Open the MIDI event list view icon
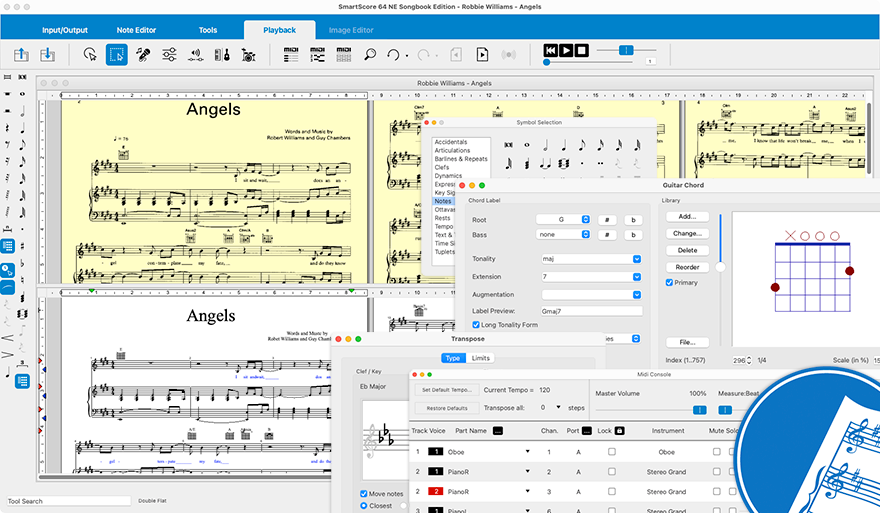 point(291,54)
